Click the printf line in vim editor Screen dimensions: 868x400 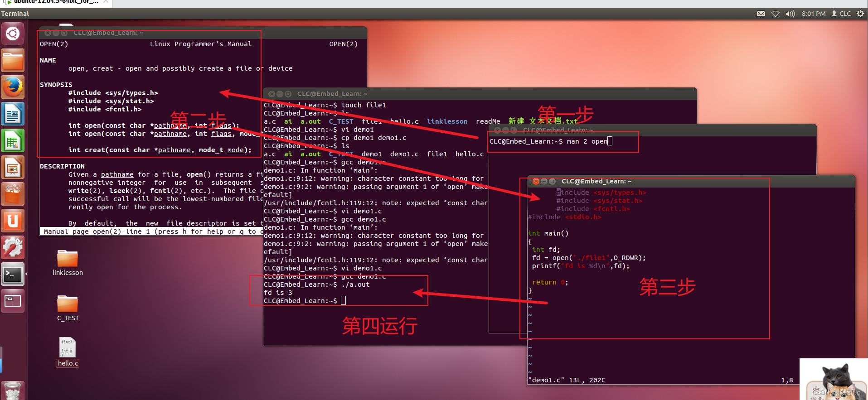pyautogui.click(x=581, y=266)
